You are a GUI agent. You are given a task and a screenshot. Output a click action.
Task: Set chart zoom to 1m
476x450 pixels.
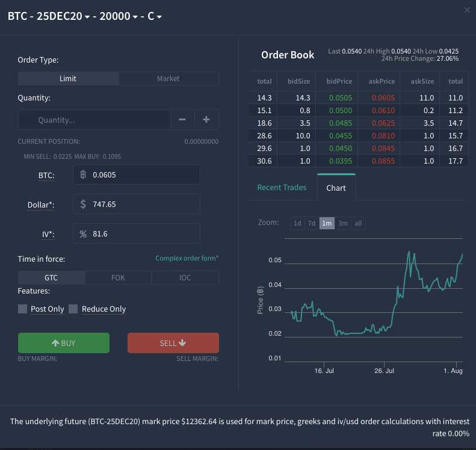(x=327, y=223)
